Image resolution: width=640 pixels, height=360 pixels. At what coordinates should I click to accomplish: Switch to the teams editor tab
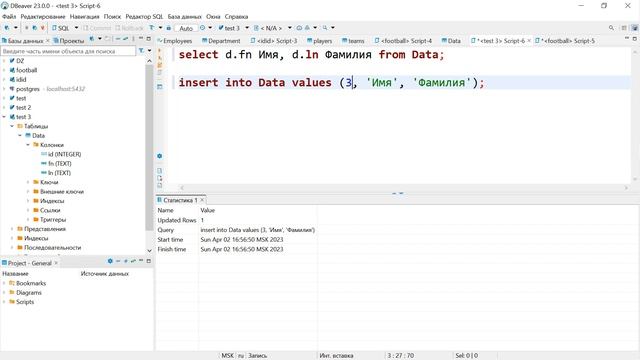353,41
